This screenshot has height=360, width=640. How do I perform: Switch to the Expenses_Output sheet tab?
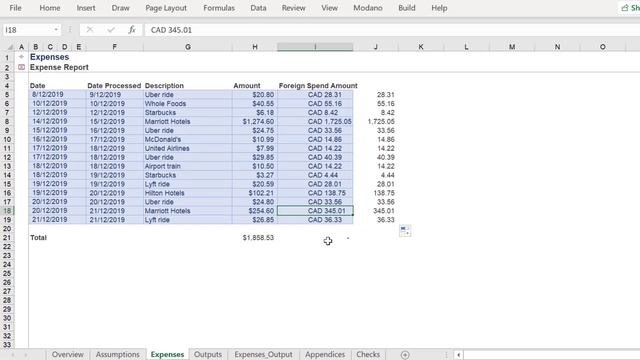click(x=263, y=354)
